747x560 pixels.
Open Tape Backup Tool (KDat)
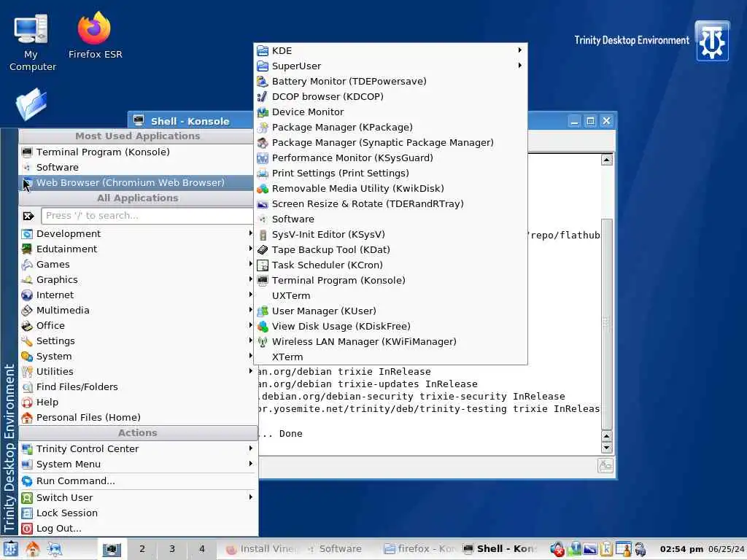pyautogui.click(x=390, y=249)
